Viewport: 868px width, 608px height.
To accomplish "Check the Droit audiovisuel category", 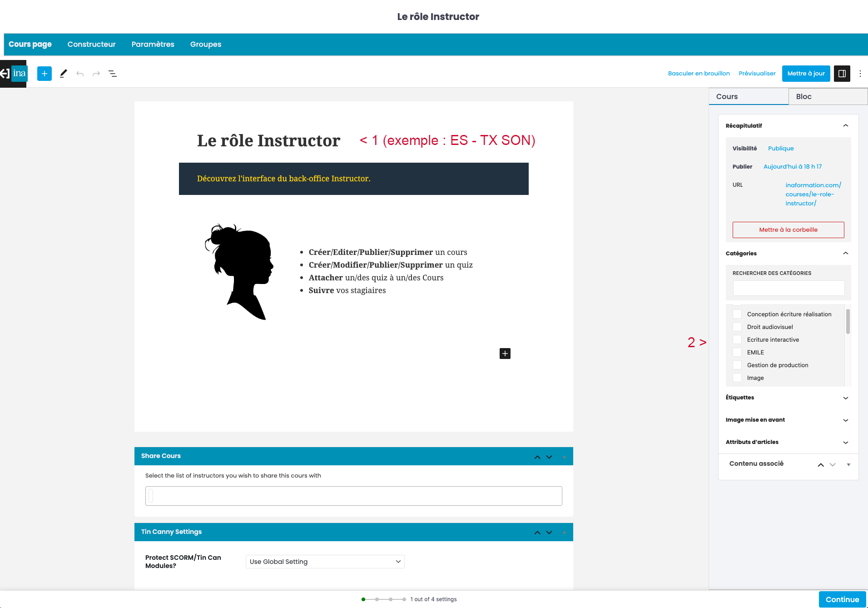I will pos(737,327).
